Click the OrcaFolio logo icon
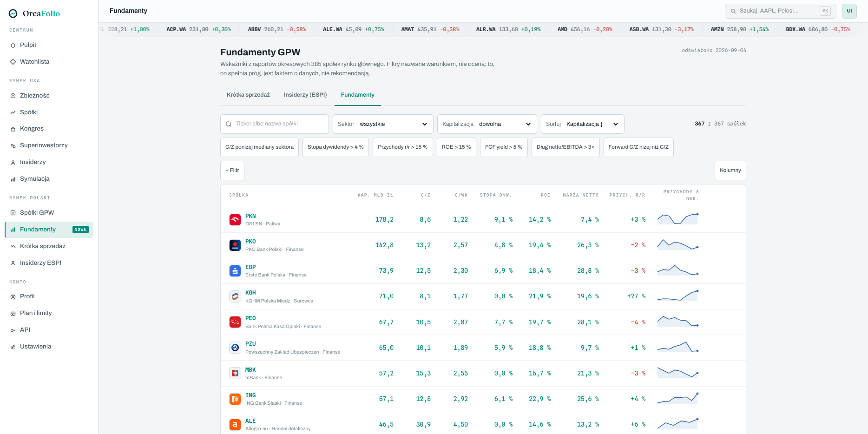 13,13
